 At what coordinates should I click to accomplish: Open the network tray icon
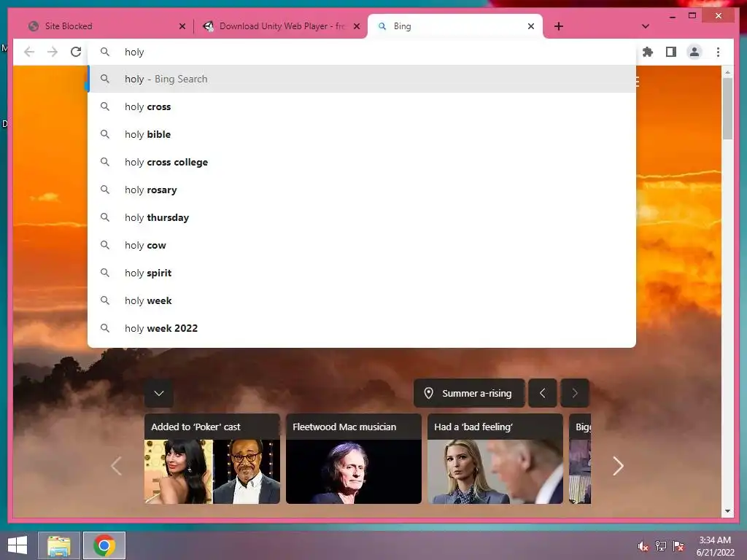(x=661, y=546)
